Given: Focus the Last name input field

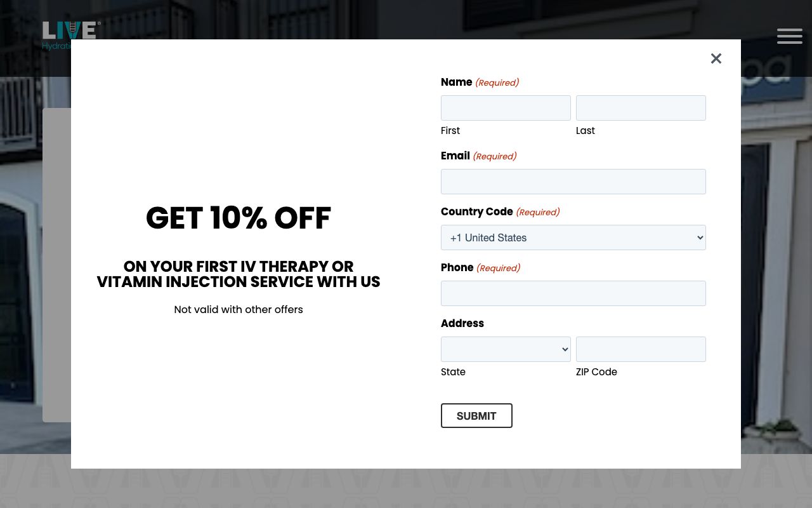Looking at the screenshot, I should tap(641, 108).
